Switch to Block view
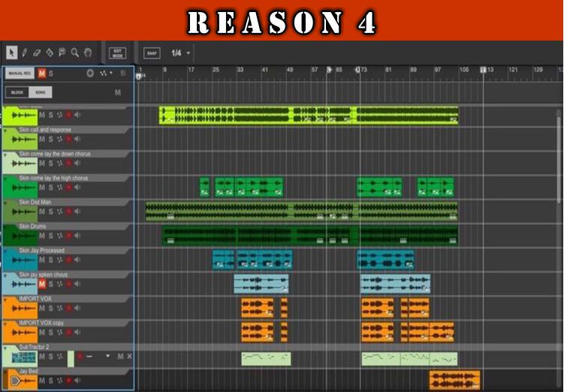Image resolution: width=564 pixels, height=392 pixels. pyautogui.click(x=17, y=92)
